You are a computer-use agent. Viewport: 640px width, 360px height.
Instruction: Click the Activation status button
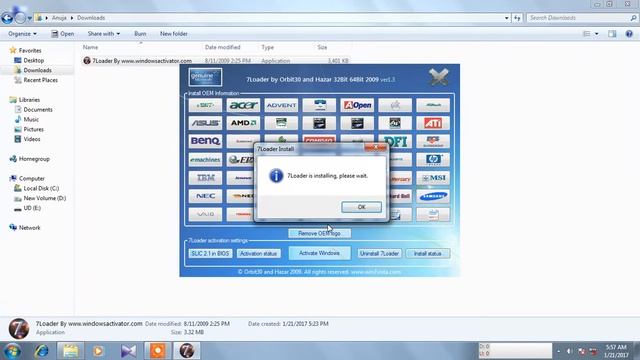pos(258,253)
